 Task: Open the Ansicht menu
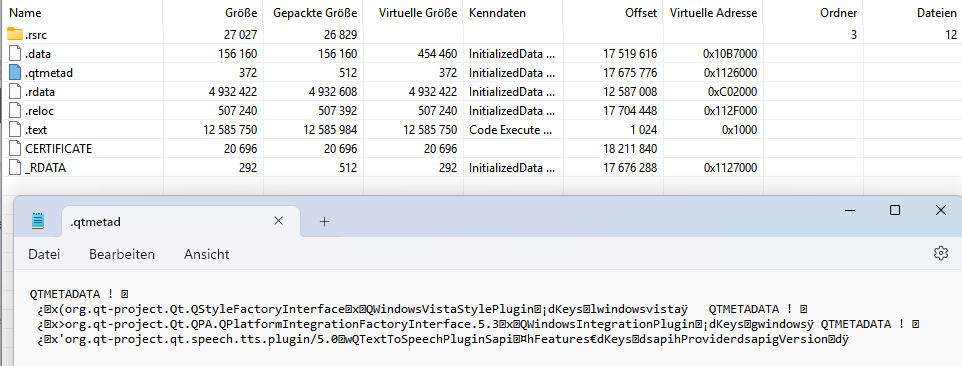207,254
